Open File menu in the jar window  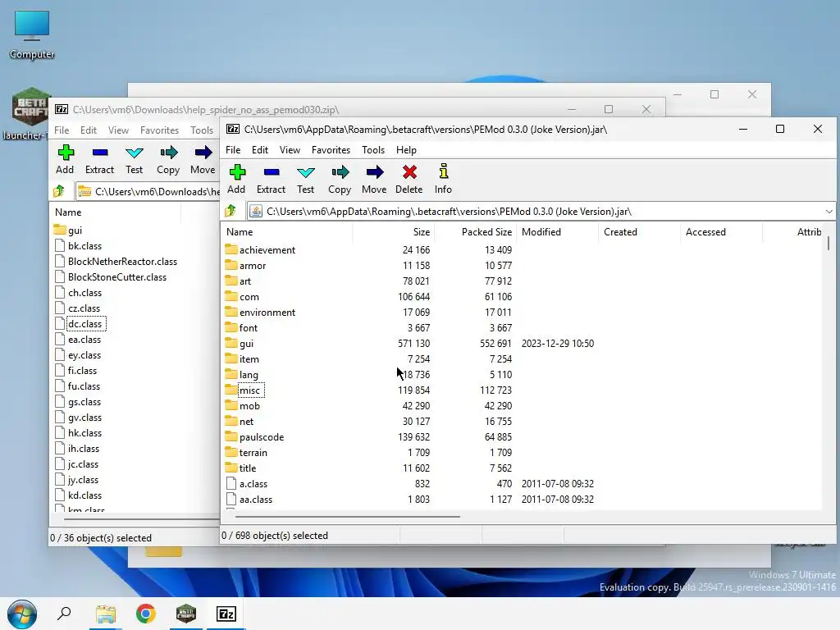pyautogui.click(x=232, y=150)
